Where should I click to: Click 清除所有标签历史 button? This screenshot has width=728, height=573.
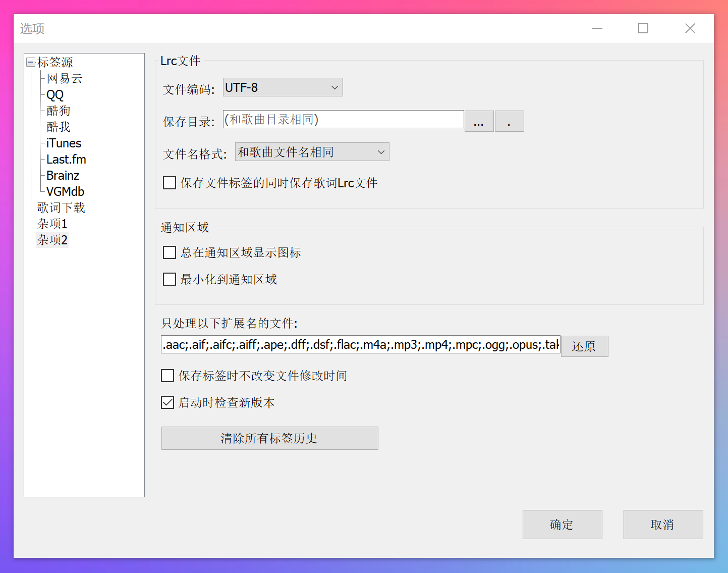269,438
